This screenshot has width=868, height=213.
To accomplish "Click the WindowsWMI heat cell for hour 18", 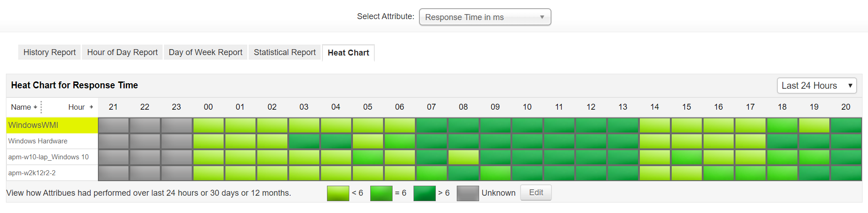I will click(x=782, y=125).
